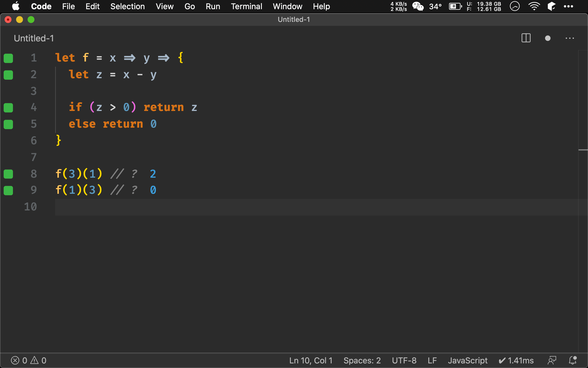Click the Quokka 1.41ms timing status
The height and width of the screenshot is (368, 588).
516,360
